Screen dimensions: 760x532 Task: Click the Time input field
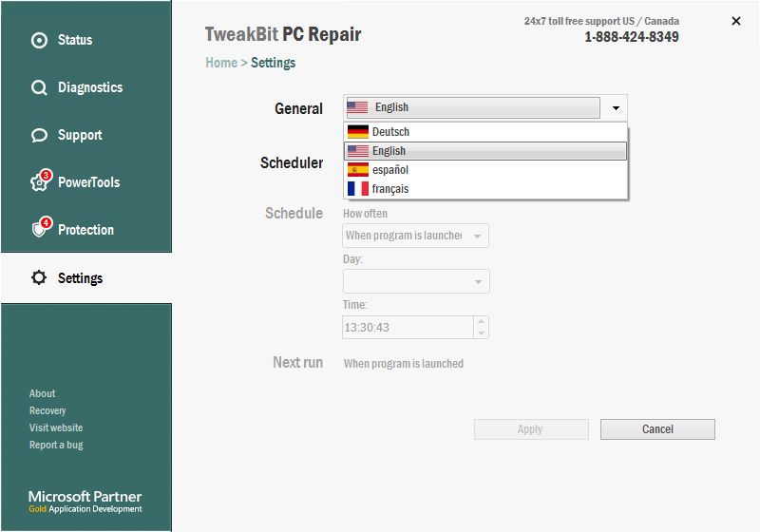pyautogui.click(x=408, y=327)
